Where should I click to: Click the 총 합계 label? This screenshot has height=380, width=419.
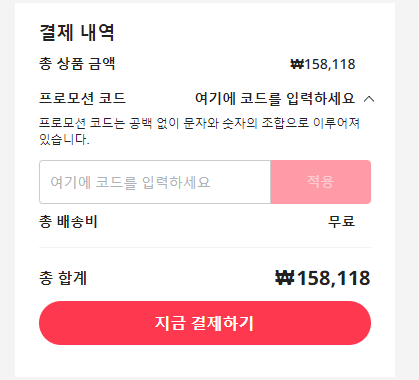coord(63,278)
